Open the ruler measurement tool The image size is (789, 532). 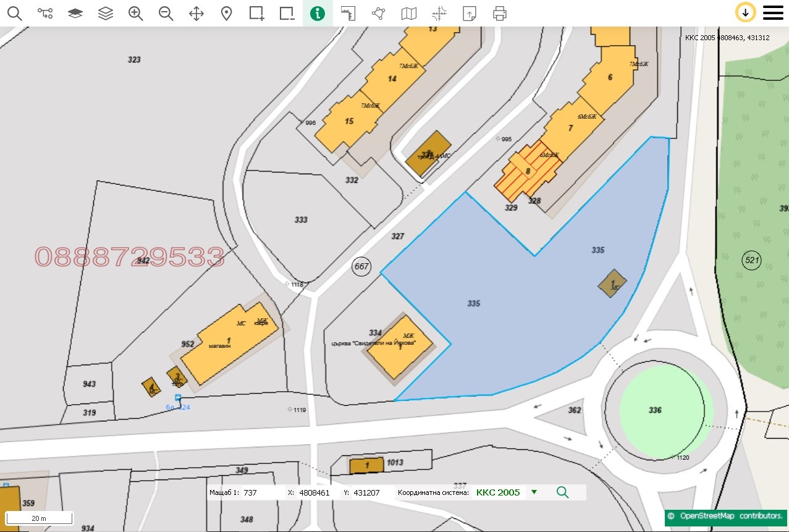pyautogui.click(x=347, y=12)
